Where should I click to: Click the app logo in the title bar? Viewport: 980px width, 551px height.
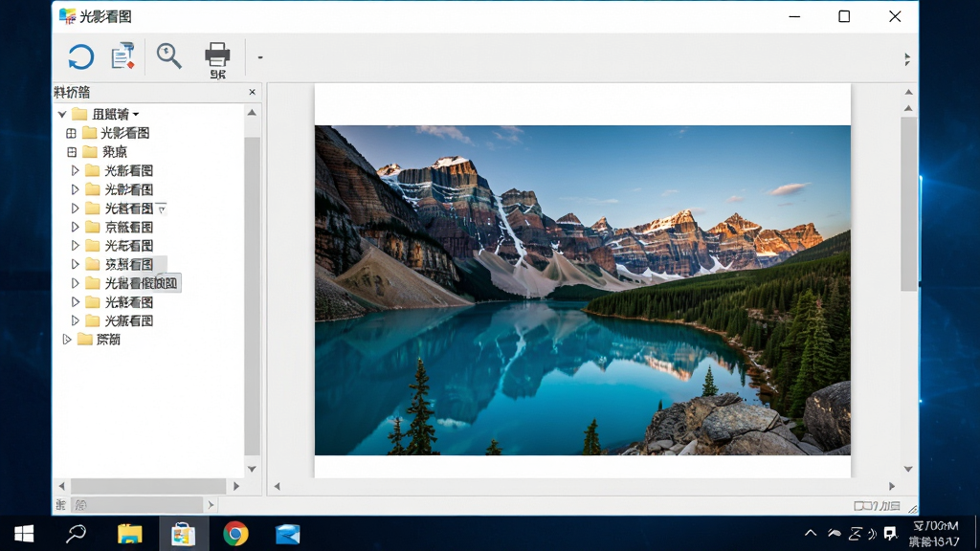pos(67,16)
